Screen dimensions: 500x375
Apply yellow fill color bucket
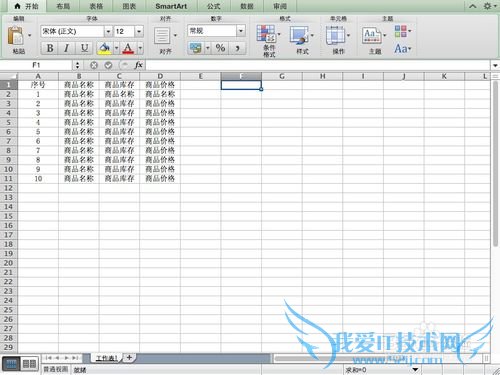(x=105, y=48)
